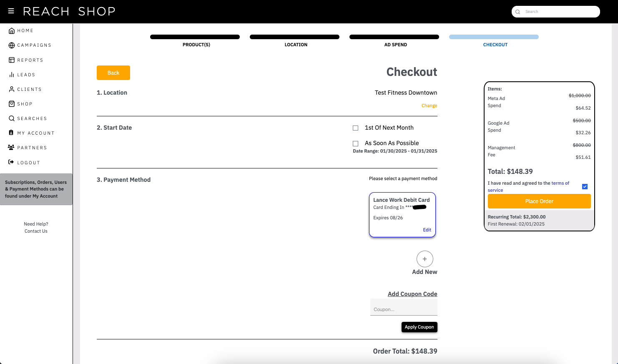Click the Campaigns globe icon

pos(12,45)
